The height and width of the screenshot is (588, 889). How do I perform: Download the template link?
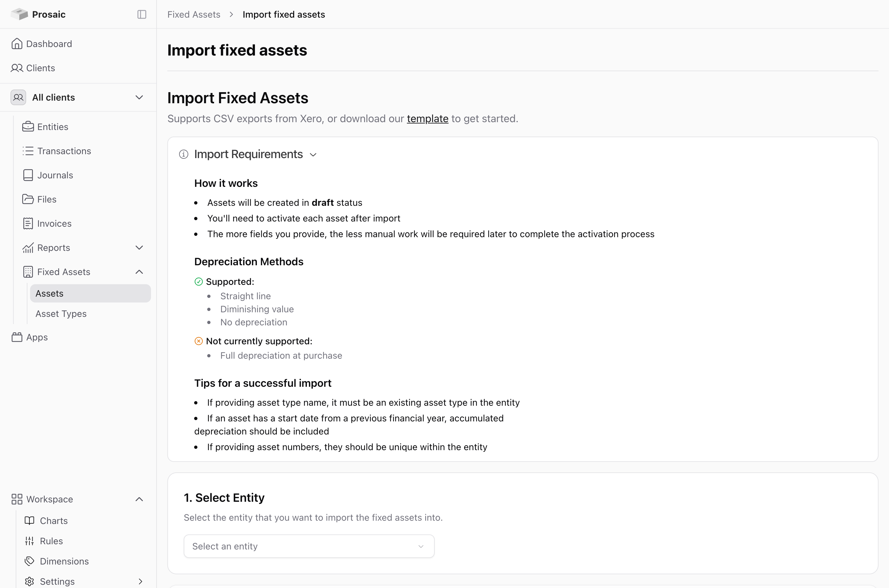click(x=428, y=119)
